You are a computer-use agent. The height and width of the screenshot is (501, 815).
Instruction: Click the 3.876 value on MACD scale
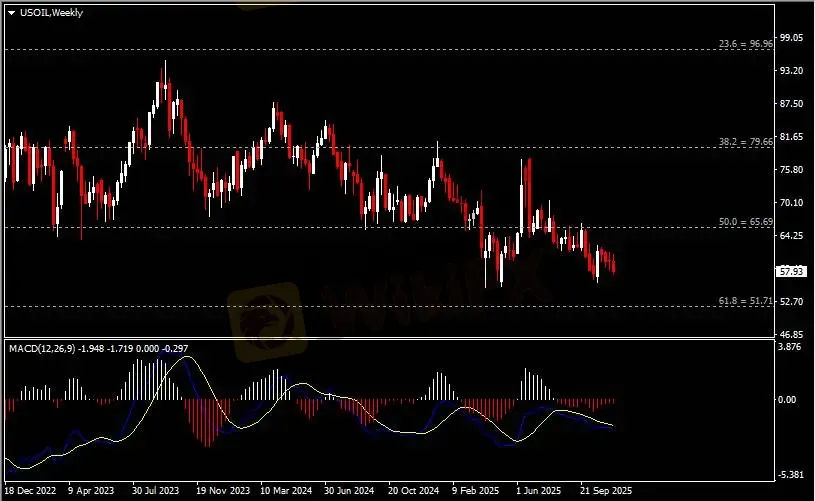pos(792,347)
